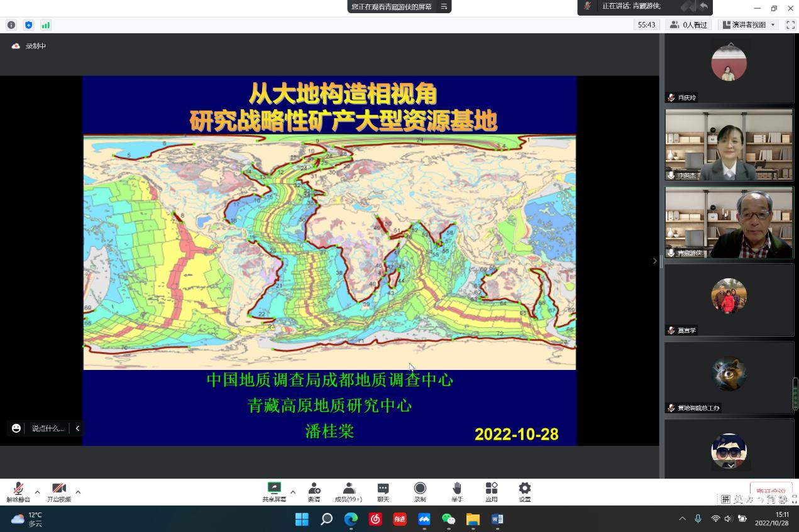Viewport: 799px width, 532px height.
Task: Open the meeting info icon
Action: click(x=11, y=25)
